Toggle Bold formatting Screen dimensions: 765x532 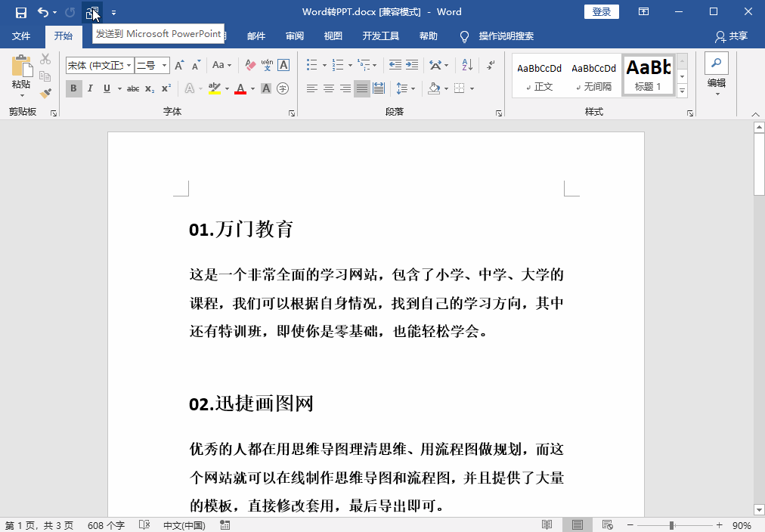(x=73, y=88)
